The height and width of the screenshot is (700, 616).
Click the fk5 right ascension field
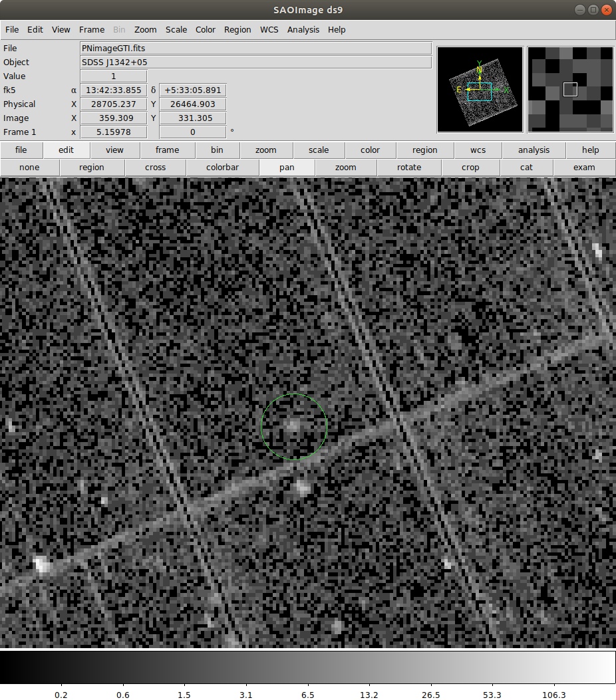[114, 90]
